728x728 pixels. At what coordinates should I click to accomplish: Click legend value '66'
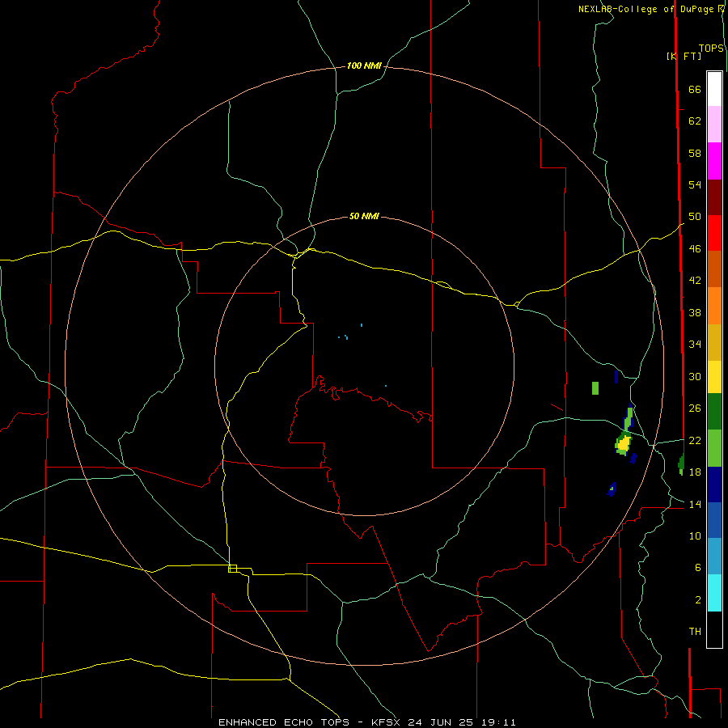click(x=695, y=90)
